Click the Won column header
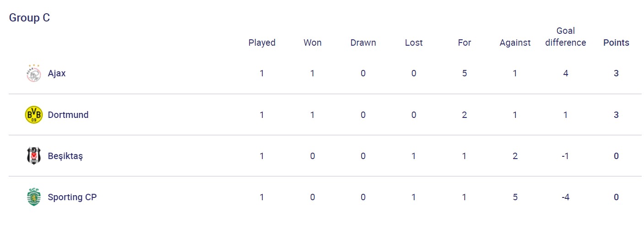Image resolution: width=644 pixels, height=229 pixels. pyautogui.click(x=313, y=43)
